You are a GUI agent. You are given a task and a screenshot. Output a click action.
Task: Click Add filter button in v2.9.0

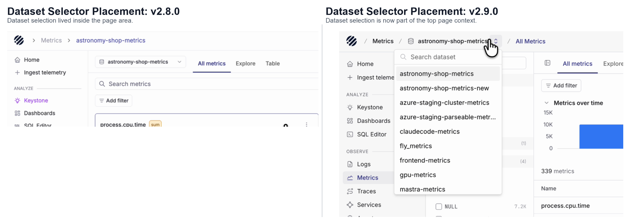(x=561, y=86)
